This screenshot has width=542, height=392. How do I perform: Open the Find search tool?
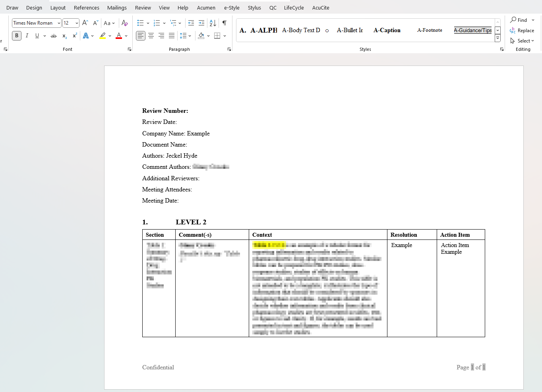coord(519,20)
